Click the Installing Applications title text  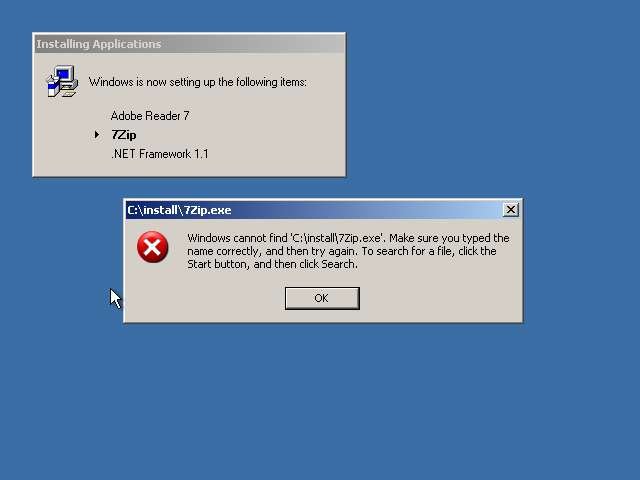point(99,44)
